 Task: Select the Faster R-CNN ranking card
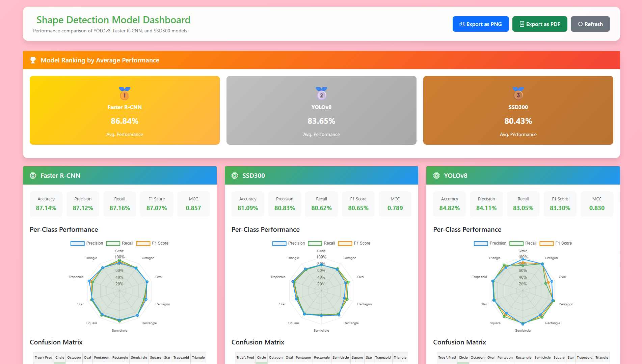(x=125, y=110)
